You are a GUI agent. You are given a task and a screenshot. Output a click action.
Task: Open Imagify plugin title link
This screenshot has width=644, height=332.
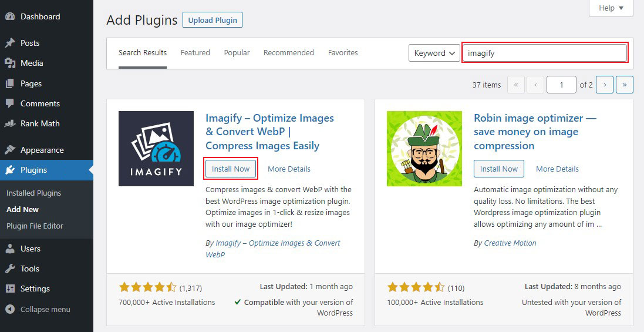pyautogui.click(x=269, y=132)
